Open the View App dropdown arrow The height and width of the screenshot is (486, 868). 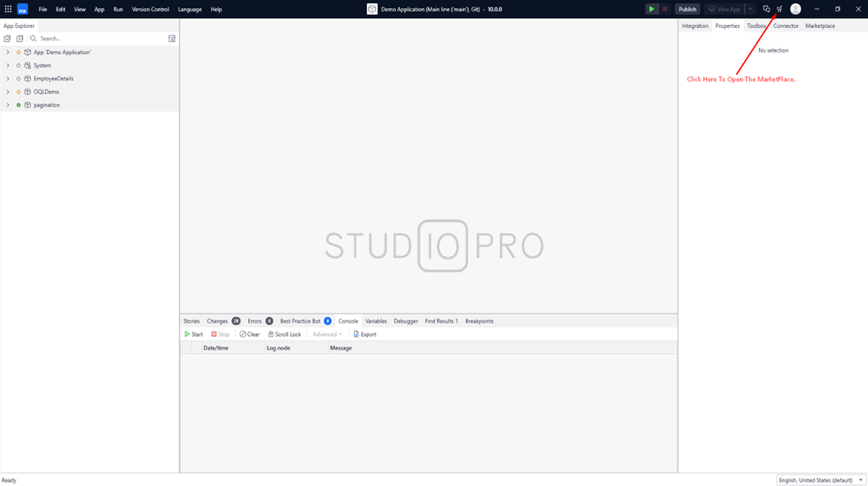coord(750,9)
